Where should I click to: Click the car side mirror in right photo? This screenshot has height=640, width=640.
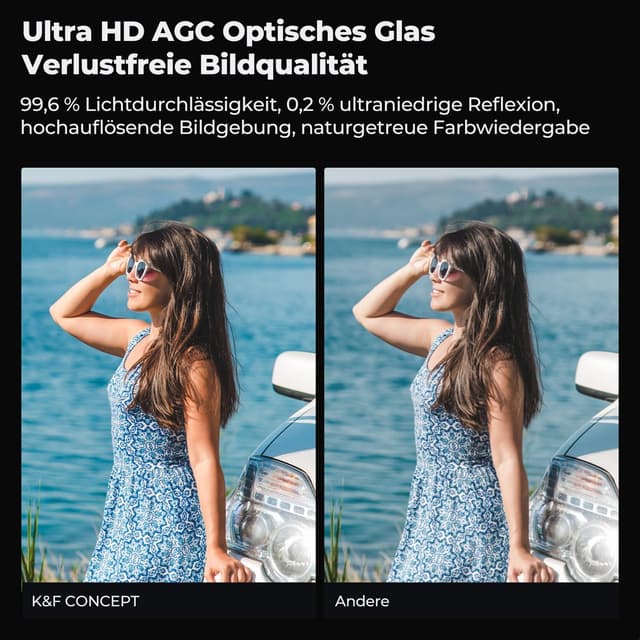coord(597,376)
